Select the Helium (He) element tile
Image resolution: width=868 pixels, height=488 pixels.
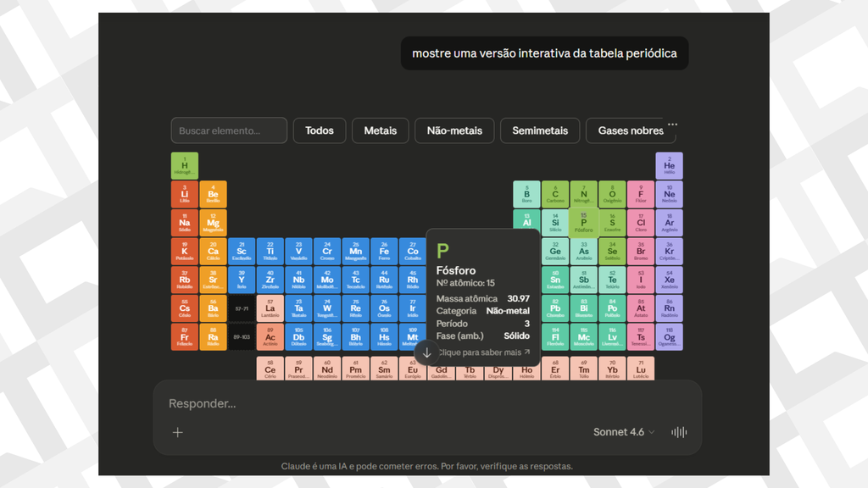tap(669, 166)
